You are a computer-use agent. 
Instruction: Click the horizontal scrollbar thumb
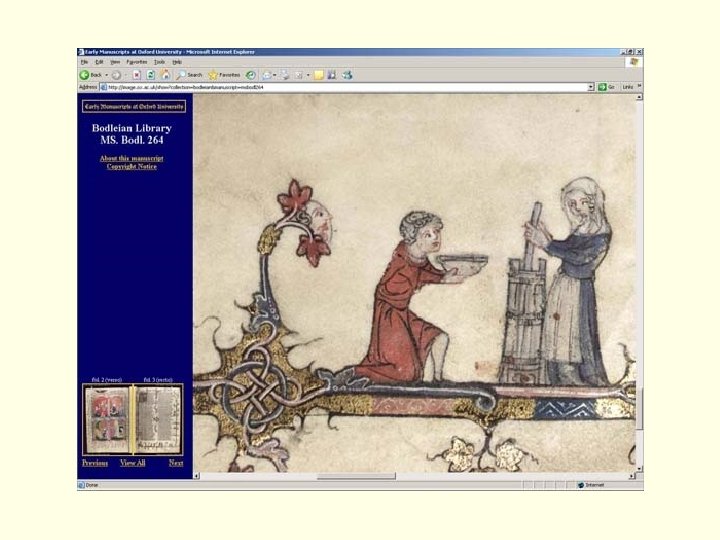pos(356,476)
